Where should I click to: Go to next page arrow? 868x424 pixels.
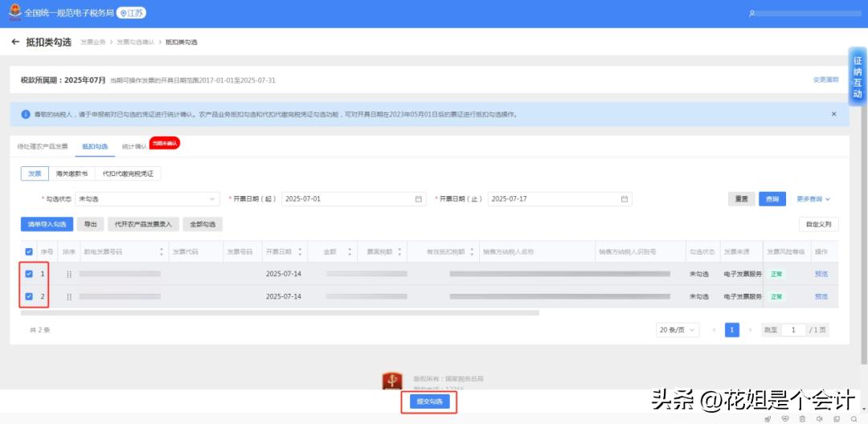(751, 330)
